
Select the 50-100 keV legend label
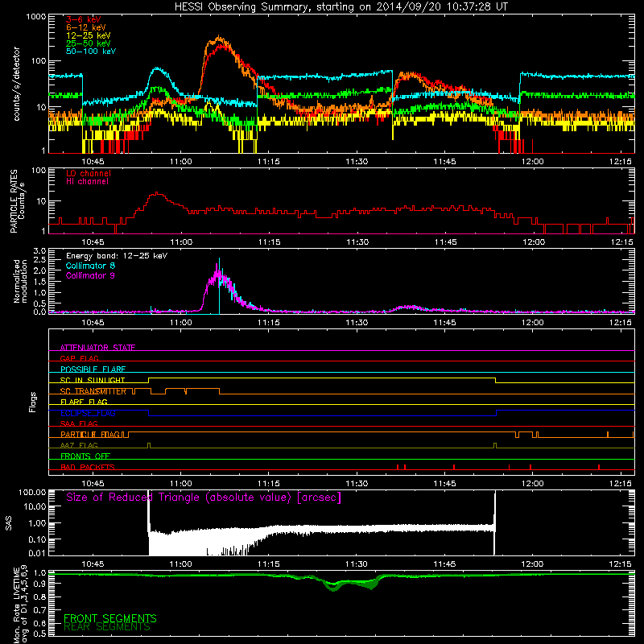click(90, 52)
